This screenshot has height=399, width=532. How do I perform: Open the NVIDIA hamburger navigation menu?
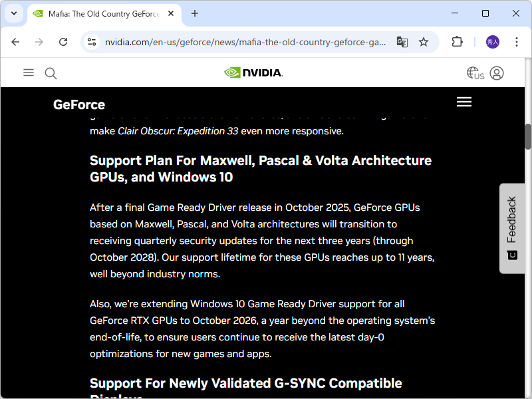(29, 72)
